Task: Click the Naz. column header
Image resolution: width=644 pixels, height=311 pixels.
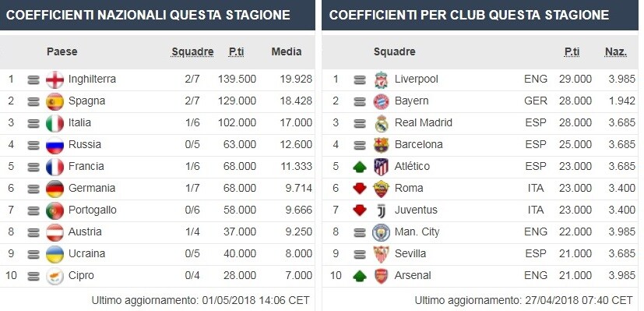Action: pos(616,51)
